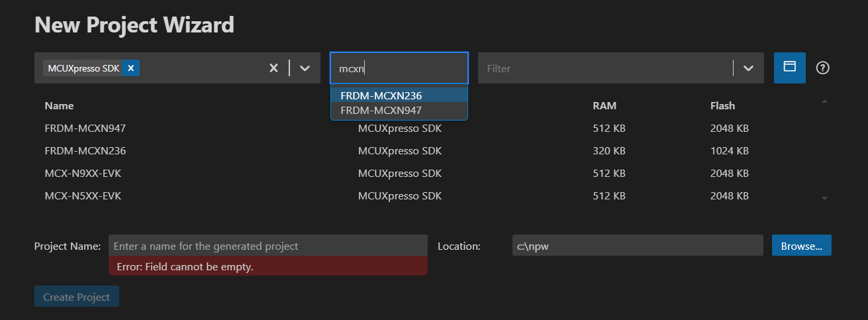Select the MCX-N9XX-EVK board row
Viewport: 868px width, 320px height.
click(83, 174)
